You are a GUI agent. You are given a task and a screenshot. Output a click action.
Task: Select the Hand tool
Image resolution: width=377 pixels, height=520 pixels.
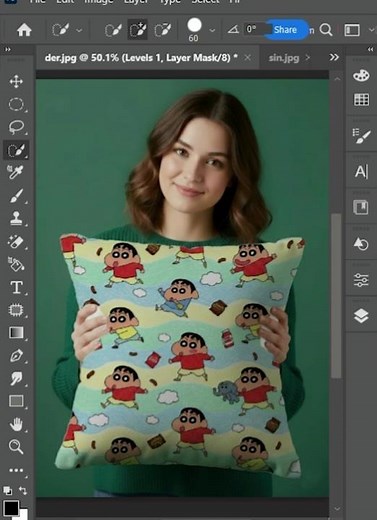(x=16, y=424)
